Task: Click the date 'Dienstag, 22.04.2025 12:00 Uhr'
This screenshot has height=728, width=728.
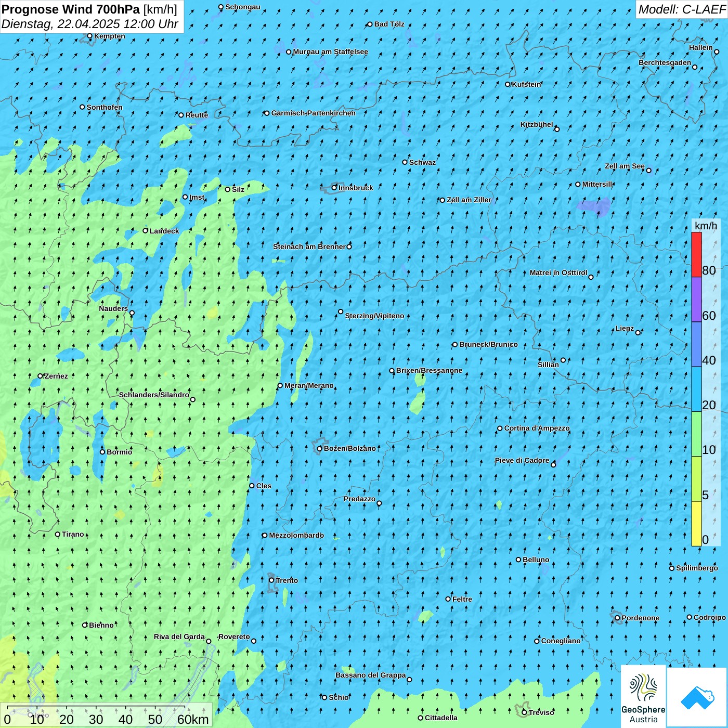Action: 90,24
